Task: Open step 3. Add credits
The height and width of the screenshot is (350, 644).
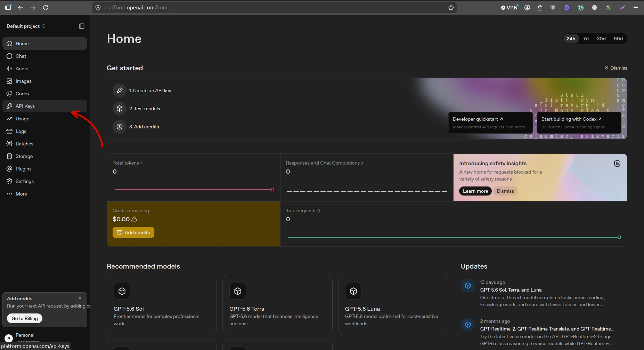Action: point(144,127)
